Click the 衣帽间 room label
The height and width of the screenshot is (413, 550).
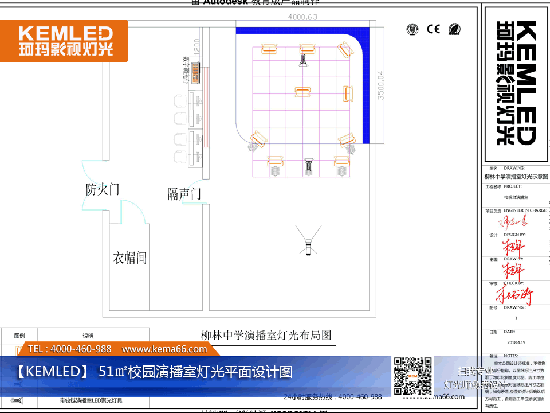[x=129, y=258]
